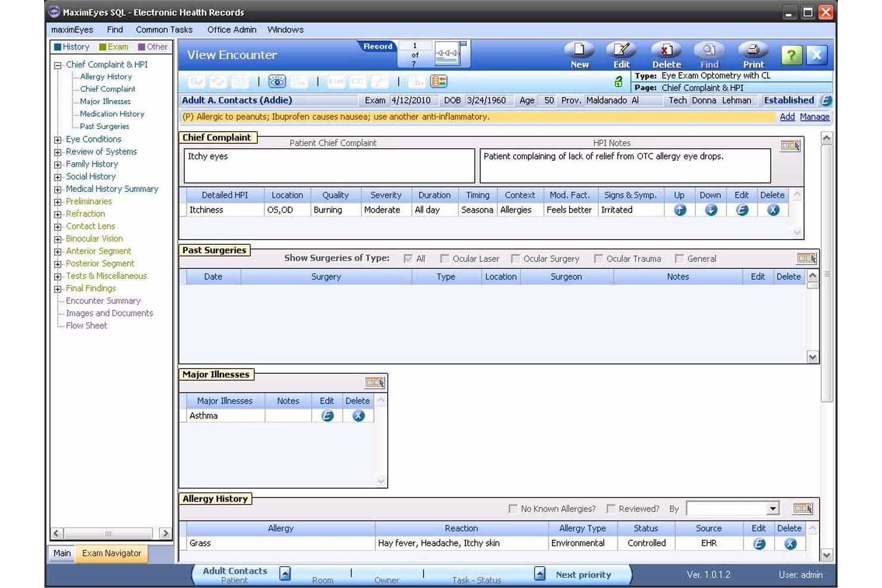Open the Windows menu

point(285,30)
